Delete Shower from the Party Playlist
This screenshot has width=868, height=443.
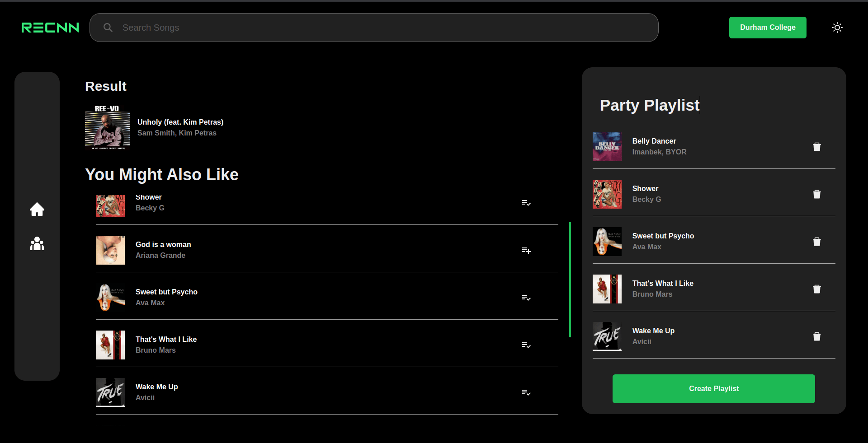(816, 194)
